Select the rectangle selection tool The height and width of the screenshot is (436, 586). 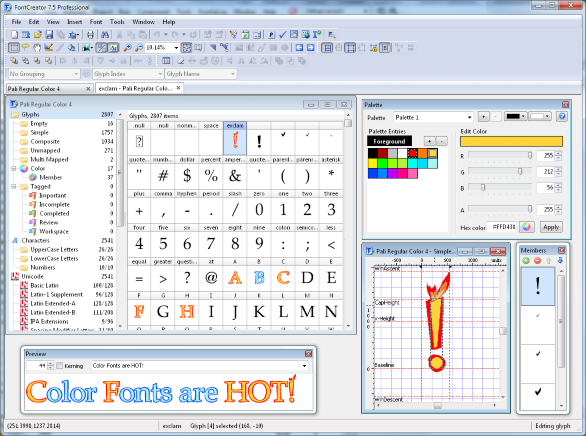point(14,48)
